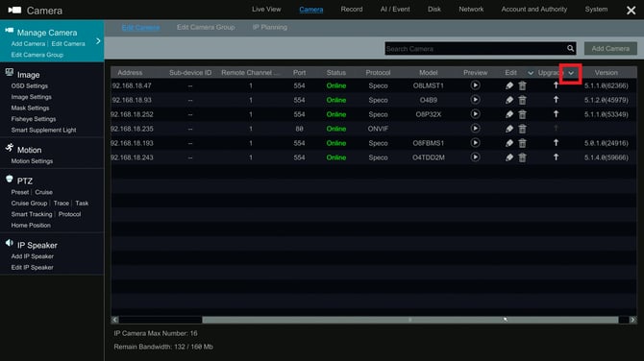This screenshot has width=644, height=361.
Task: Click the scrollbar left arrow
Action: pyautogui.click(x=115, y=320)
